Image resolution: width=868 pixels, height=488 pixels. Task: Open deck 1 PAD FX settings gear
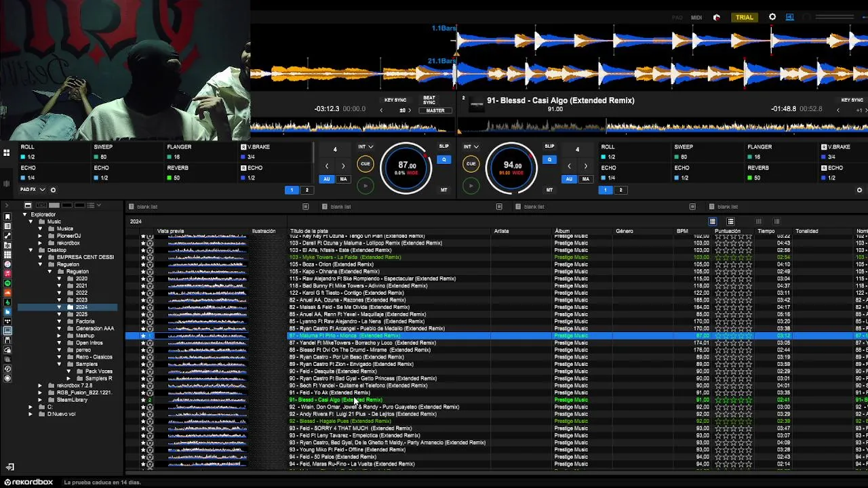click(x=53, y=190)
